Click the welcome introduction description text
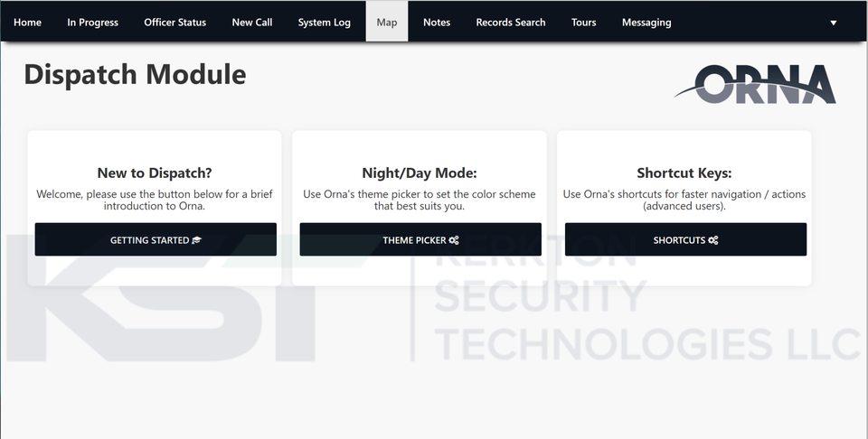This screenshot has width=868, height=439. (x=155, y=201)
